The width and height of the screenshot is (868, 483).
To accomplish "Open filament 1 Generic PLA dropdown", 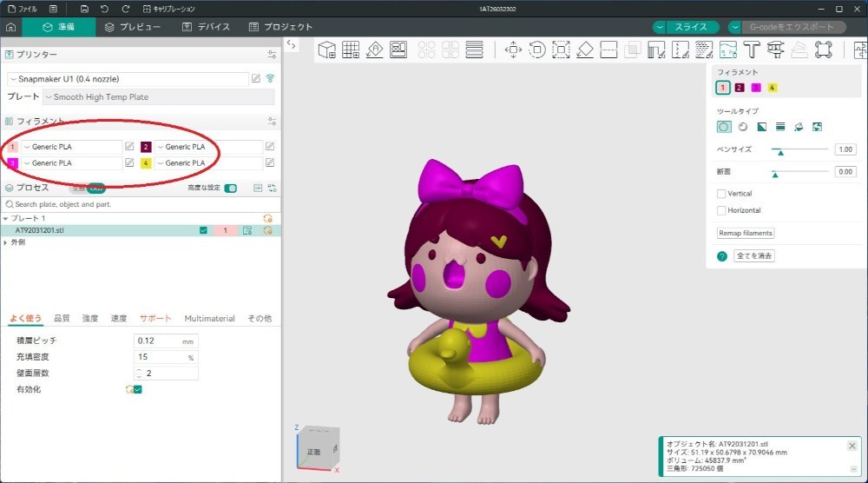I will click(72, 147).
